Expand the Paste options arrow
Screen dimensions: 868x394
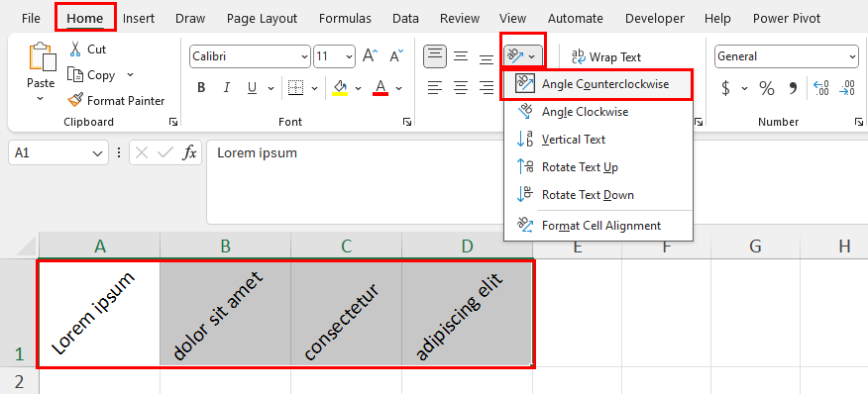pyautogui.click(x=41, y=99)
